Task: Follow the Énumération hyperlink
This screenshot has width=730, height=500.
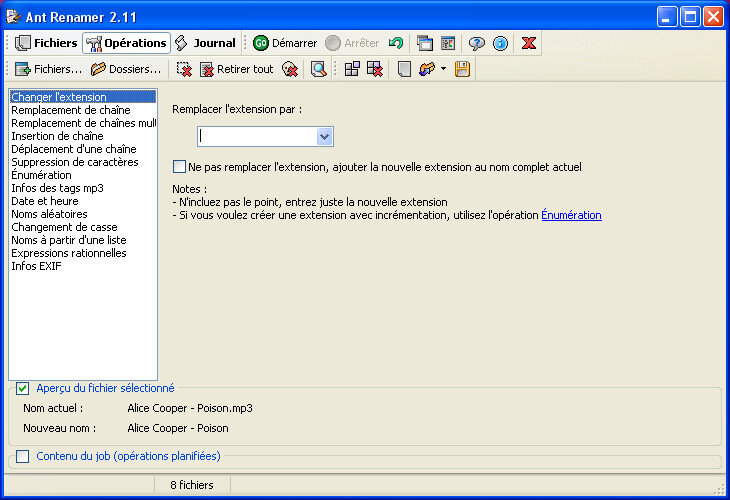Action: pos(571,215)
